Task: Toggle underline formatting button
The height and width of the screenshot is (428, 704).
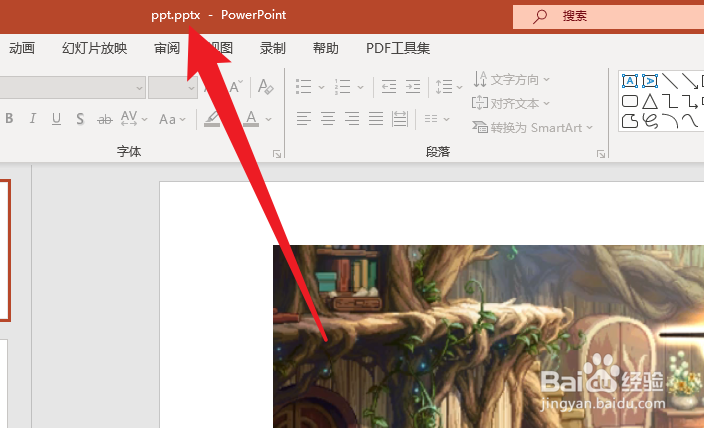Action: 56,119
